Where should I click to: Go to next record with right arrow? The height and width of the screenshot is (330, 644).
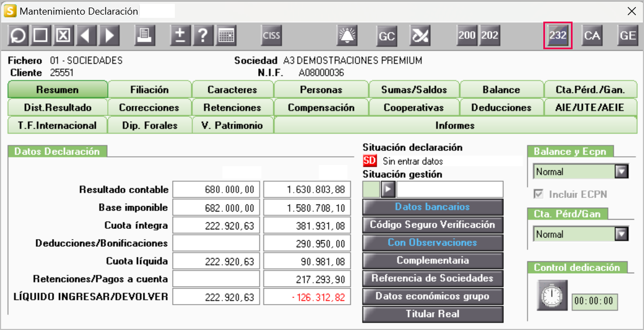pos(109,36)
